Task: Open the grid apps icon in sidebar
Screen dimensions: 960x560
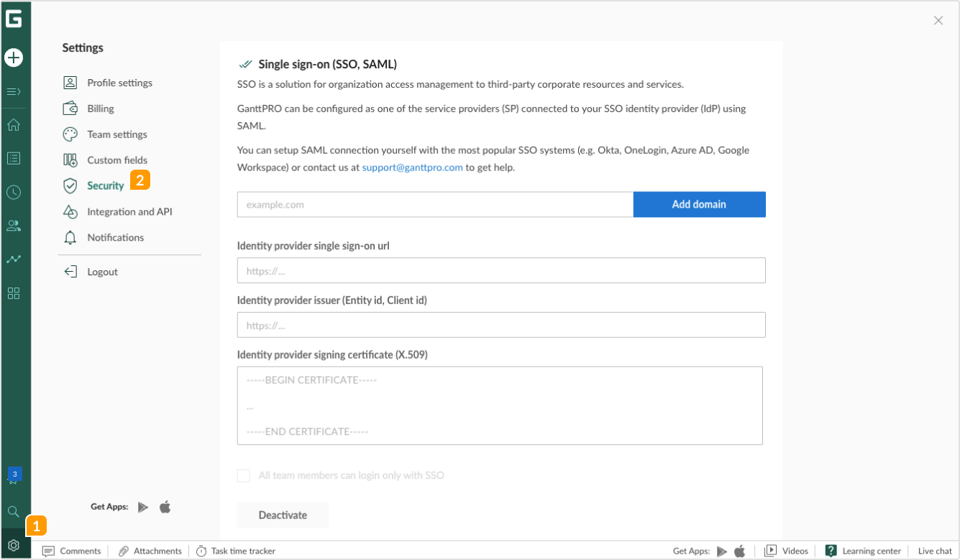Action: pyautogui.click(x=14, y=293)
